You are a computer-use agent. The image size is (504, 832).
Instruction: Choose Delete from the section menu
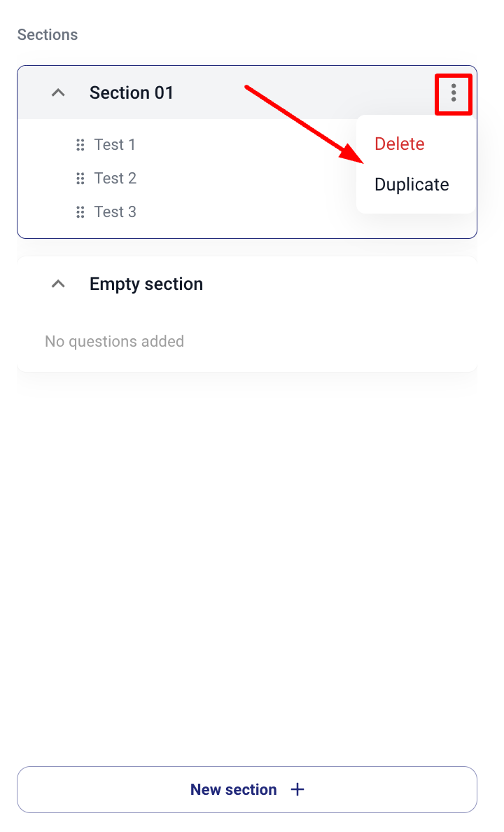pos(400,144)
